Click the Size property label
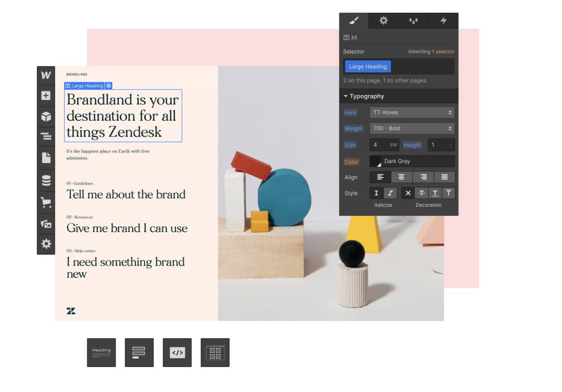 tap(350, 145)
